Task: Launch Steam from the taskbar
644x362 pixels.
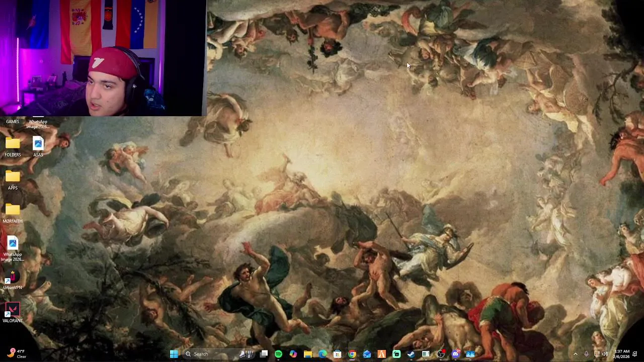Action: (411, 354)
